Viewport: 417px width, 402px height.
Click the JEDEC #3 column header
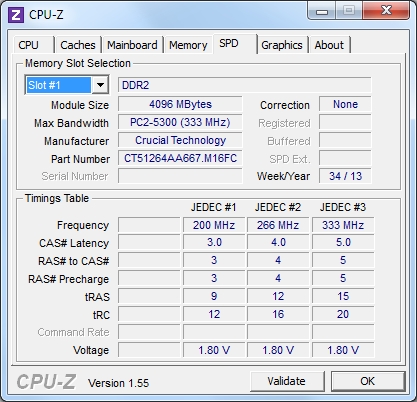[343, 207]
